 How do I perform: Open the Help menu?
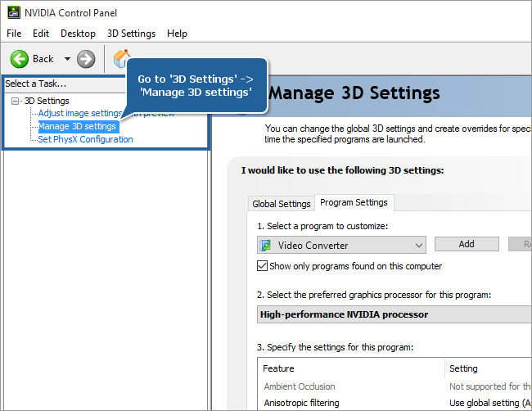coord(177,34)
